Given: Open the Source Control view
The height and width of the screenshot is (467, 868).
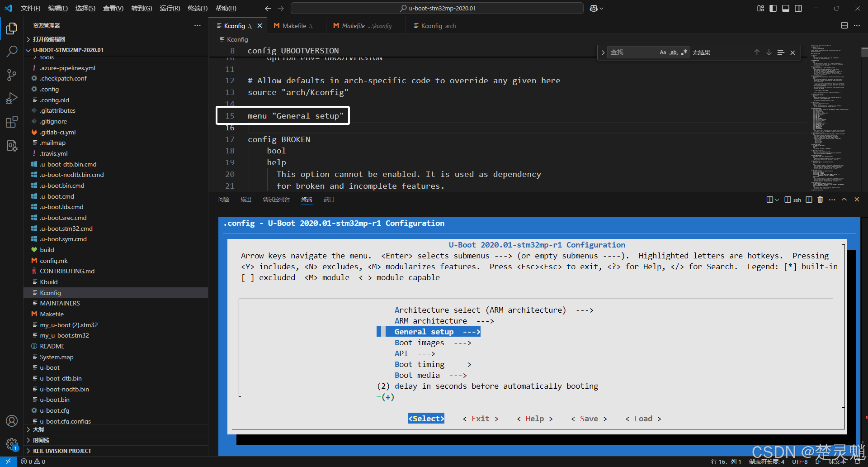Looking at the screenshot, I should tap(12, 75).
